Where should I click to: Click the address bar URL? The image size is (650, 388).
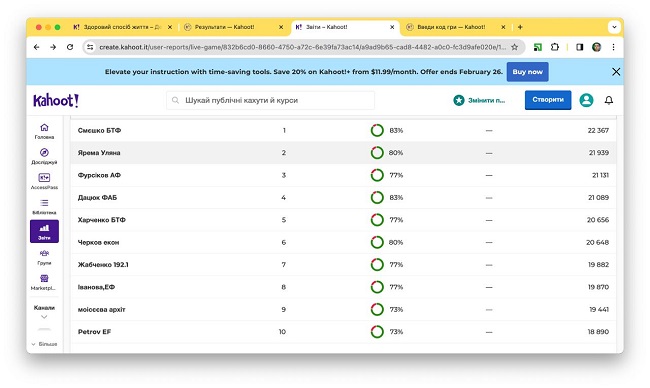302,47
